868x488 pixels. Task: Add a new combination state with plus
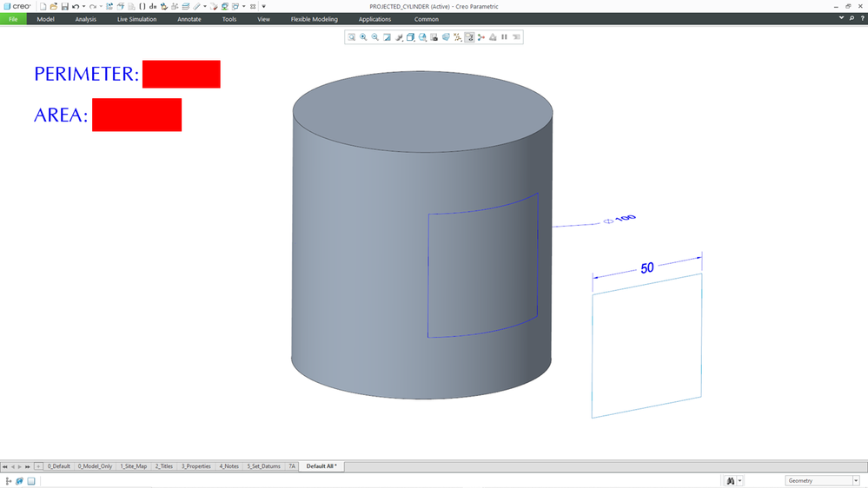tap(38, 466)
